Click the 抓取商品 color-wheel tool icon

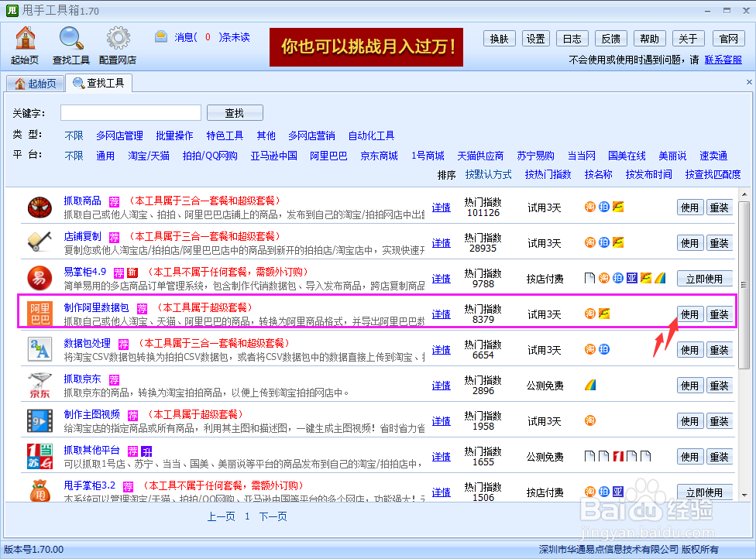pos(40,207)
